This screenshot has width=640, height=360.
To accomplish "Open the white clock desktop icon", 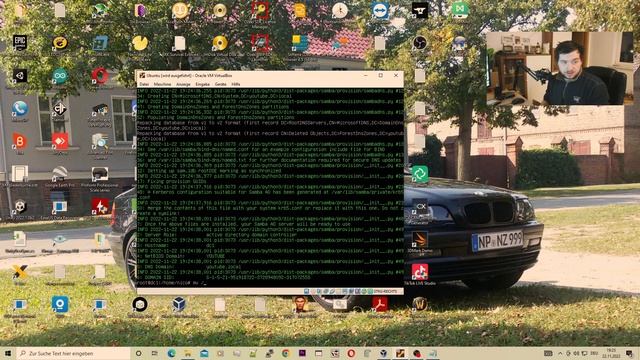I will tap(340, 11).
